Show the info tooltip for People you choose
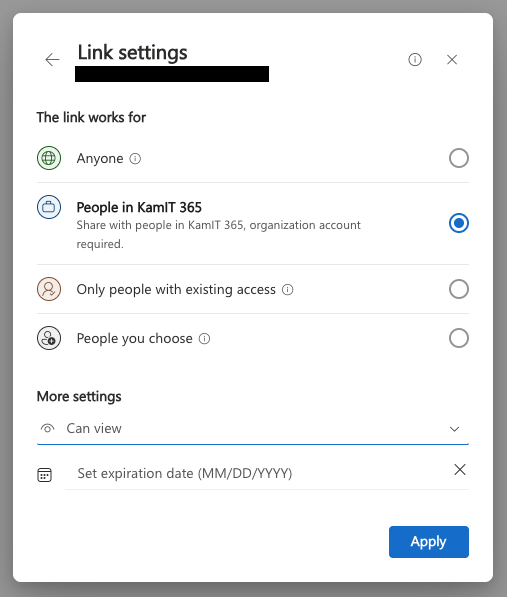 (x=204, y=338)
